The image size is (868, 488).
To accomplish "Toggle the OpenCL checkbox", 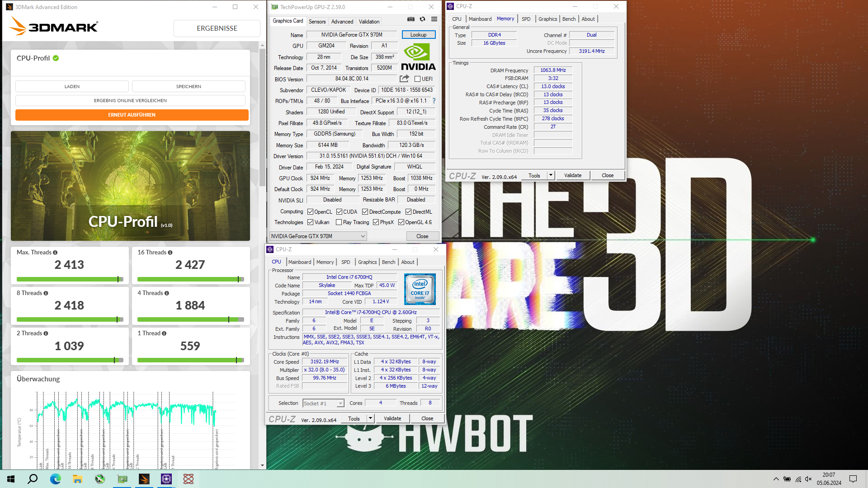I will pyautogui.click(x=311, y=212).
